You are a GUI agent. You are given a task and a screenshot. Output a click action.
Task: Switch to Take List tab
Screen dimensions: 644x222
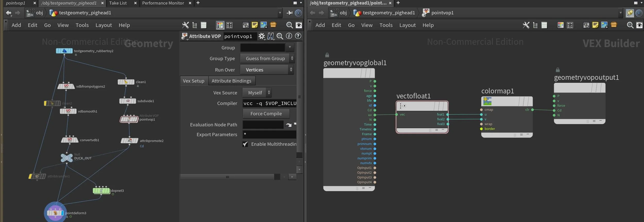pyautogui.click(x=118, y=3)
